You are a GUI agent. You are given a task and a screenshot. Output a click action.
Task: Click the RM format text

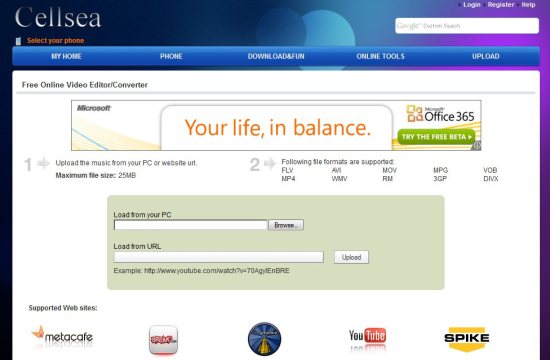tap(388, 179)
